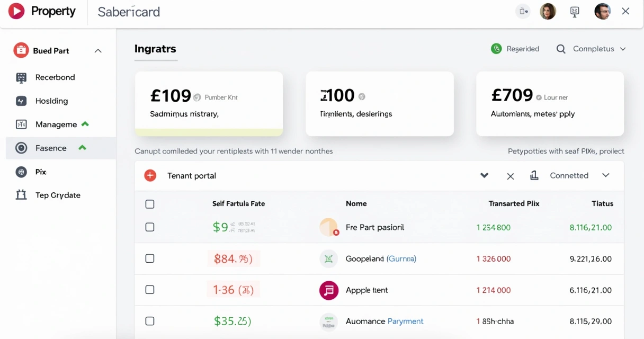This screenshot has width=644, height=339.
Task: Click the stamp icon left of Connetted
Action: 534,175
